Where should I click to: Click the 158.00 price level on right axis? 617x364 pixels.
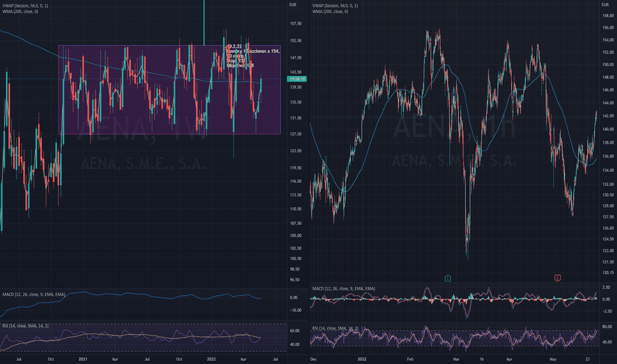[608, 16]
